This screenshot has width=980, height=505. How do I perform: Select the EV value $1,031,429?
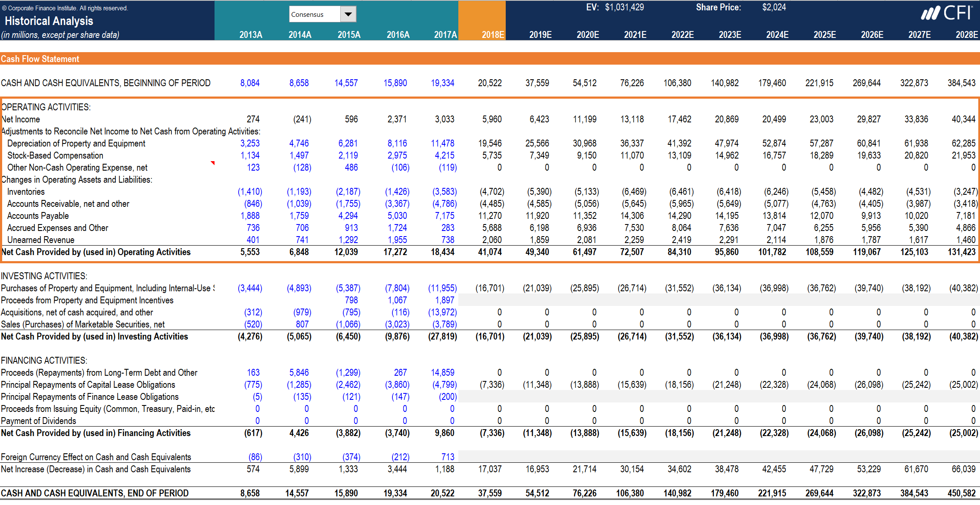point(624,7)
